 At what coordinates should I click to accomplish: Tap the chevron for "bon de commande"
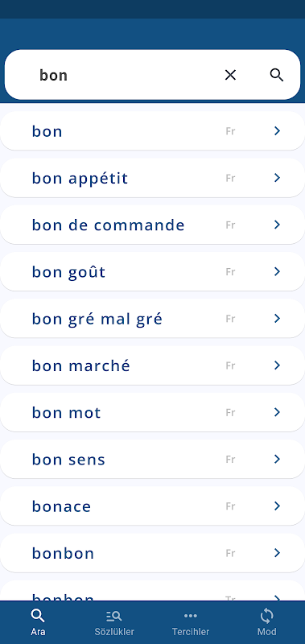click(x=277, y=225)
